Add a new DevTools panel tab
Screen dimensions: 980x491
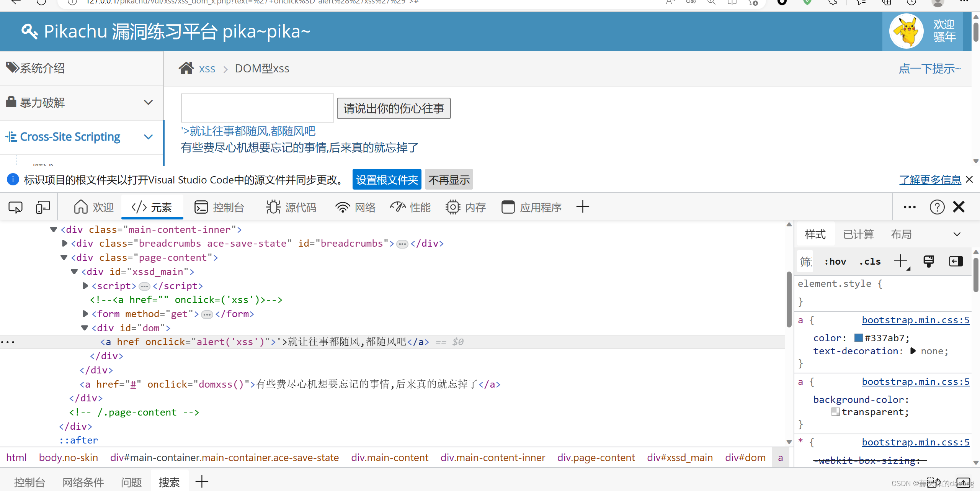point(582,207)
